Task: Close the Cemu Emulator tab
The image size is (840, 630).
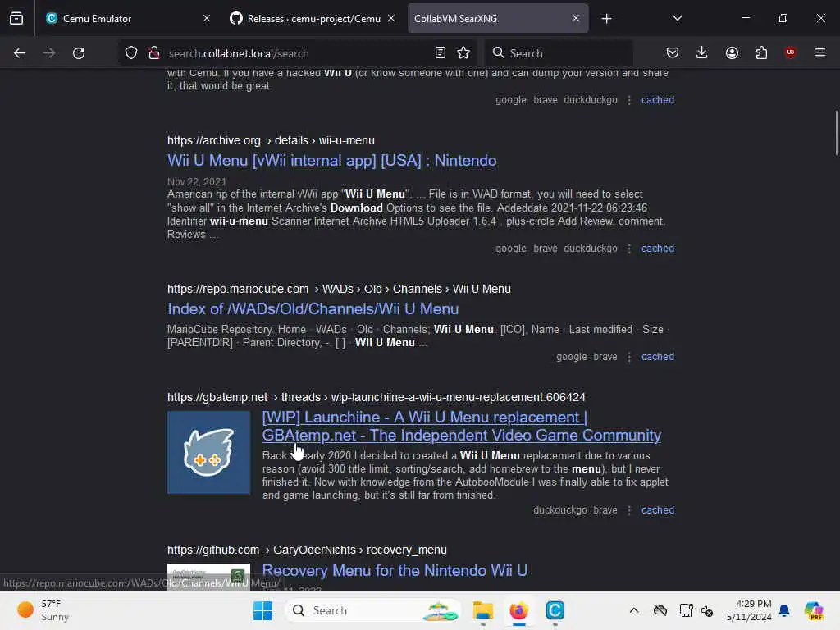Action: pos(207,18)
